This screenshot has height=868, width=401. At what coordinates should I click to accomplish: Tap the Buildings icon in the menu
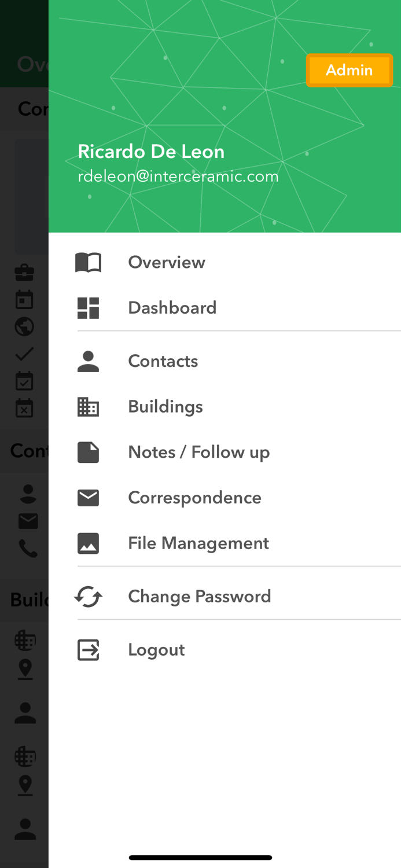pos(88,407)
